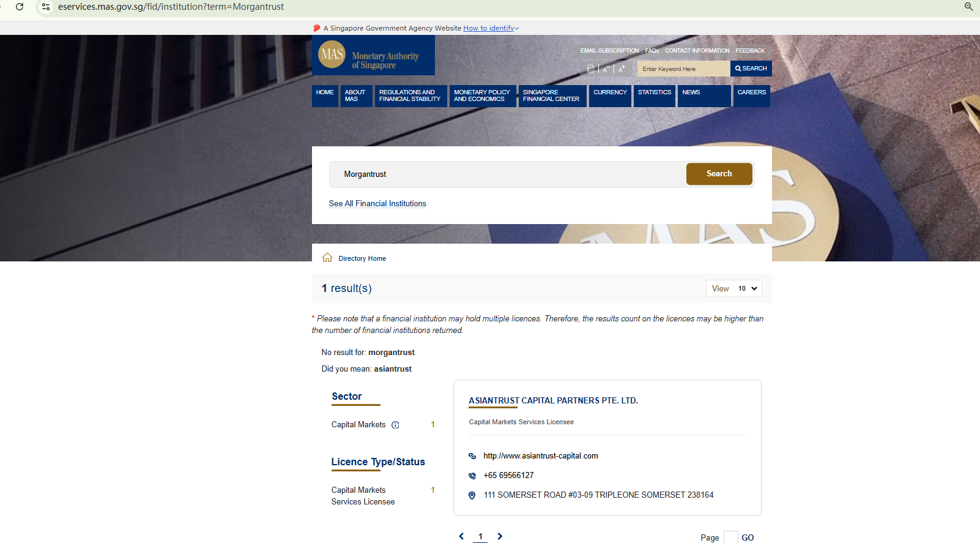
Task: Open the asiantrust-capital.com website link
Action: (541, 456)
